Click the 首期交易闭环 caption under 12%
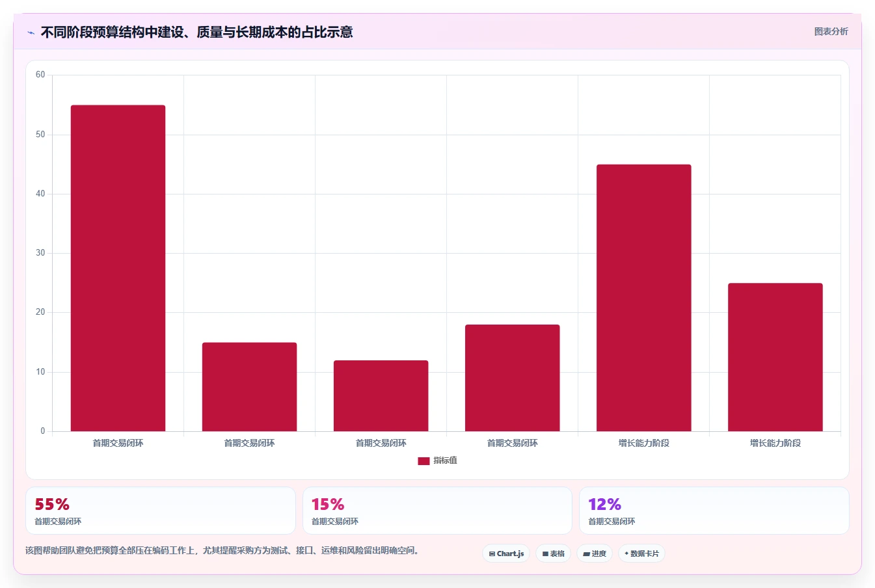Viewport: 875px width, 588px height. tap(612, 522)
